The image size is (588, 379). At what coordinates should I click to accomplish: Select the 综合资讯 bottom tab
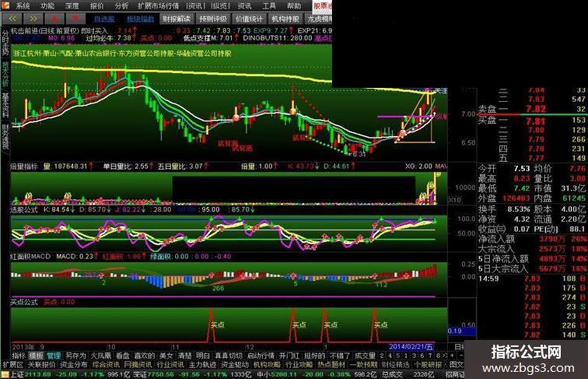(106, 364)
